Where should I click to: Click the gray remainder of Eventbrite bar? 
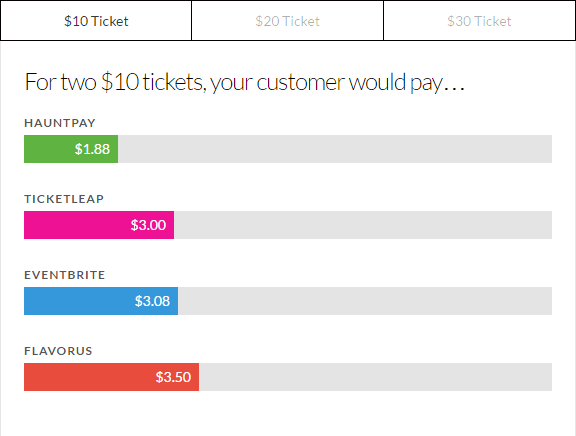365,301
